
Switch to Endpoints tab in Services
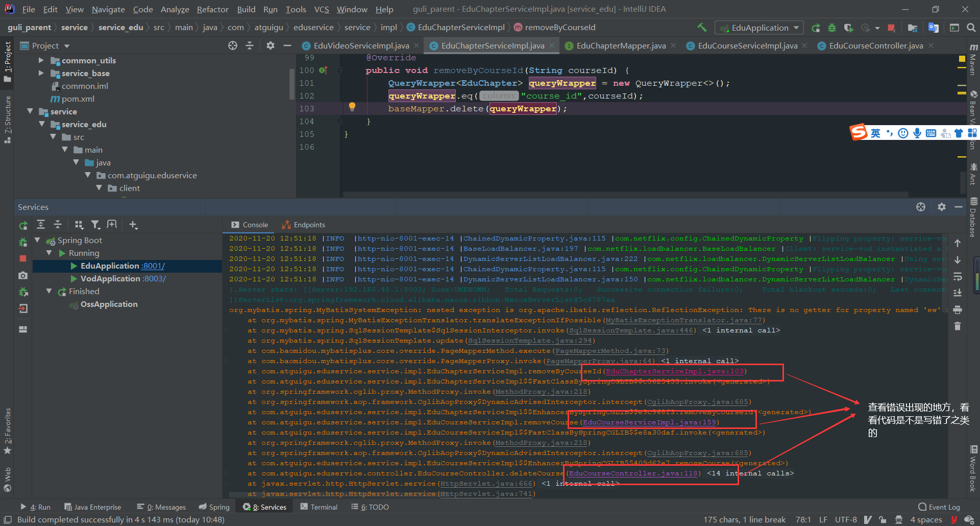click(x=303, y=225)
